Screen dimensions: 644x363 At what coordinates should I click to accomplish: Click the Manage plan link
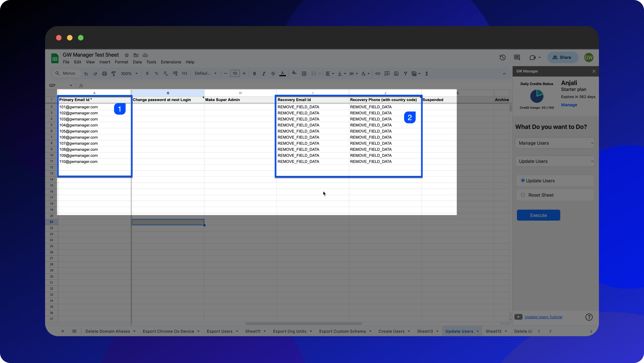point(569,105)
